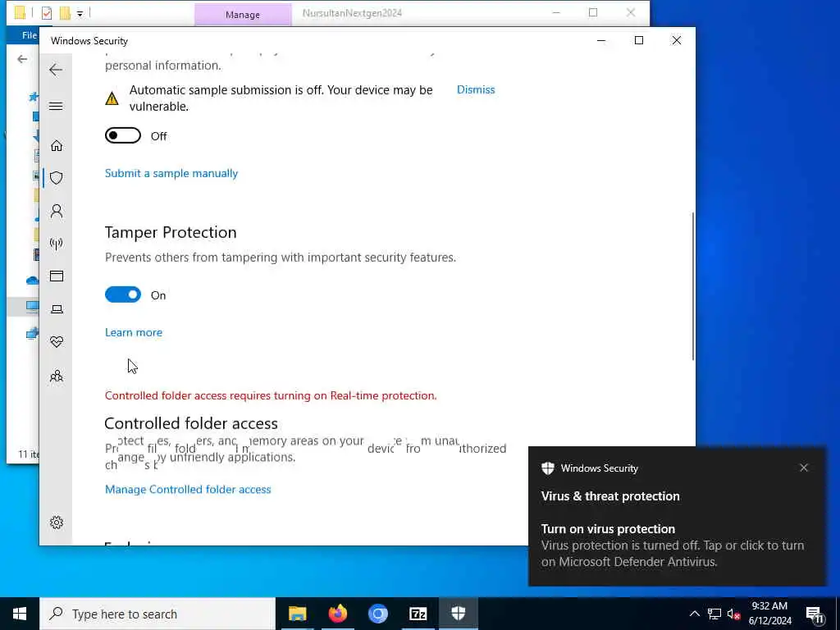Click muted volume tray icon
This screenshot has height=630, width=840.
point(733,614)
